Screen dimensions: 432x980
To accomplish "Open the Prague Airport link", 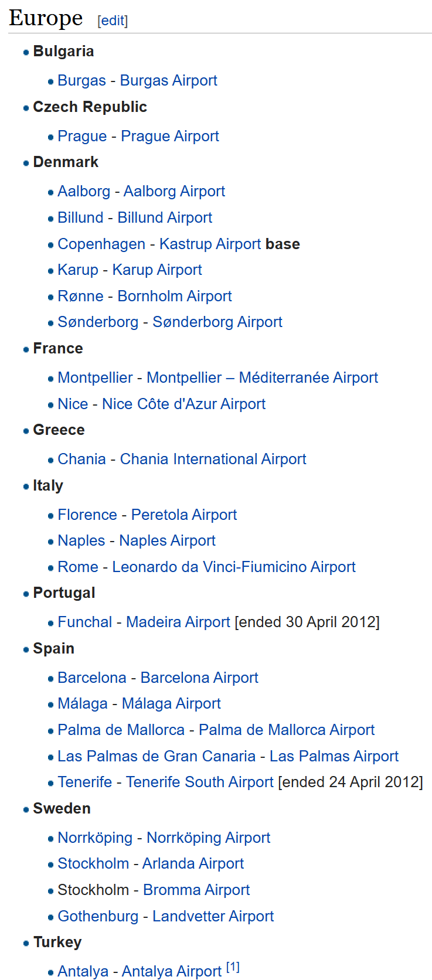I will pyautogui.click(x=169, y=136).
